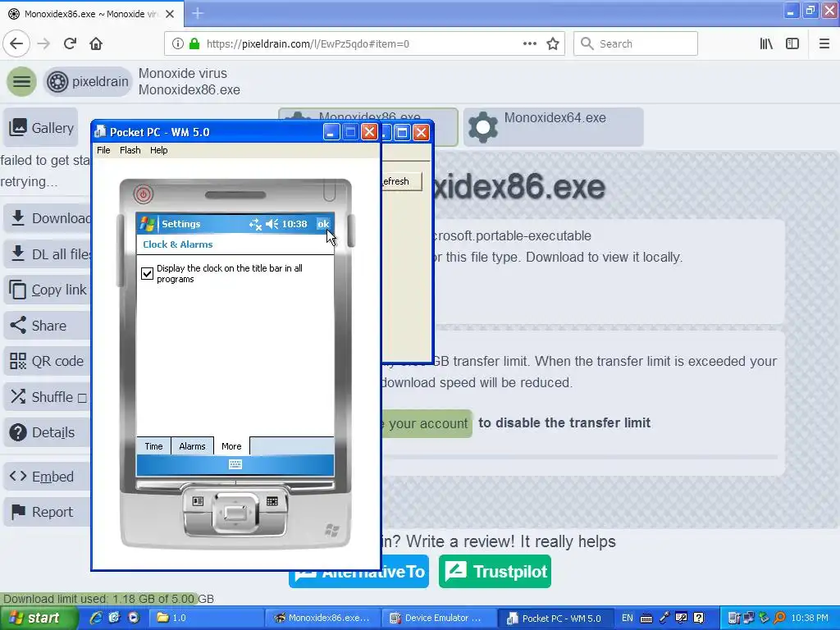Switch to the Time tab in Clock & Alarms
The height and width of the screenshot is (630, 840).
153,446
